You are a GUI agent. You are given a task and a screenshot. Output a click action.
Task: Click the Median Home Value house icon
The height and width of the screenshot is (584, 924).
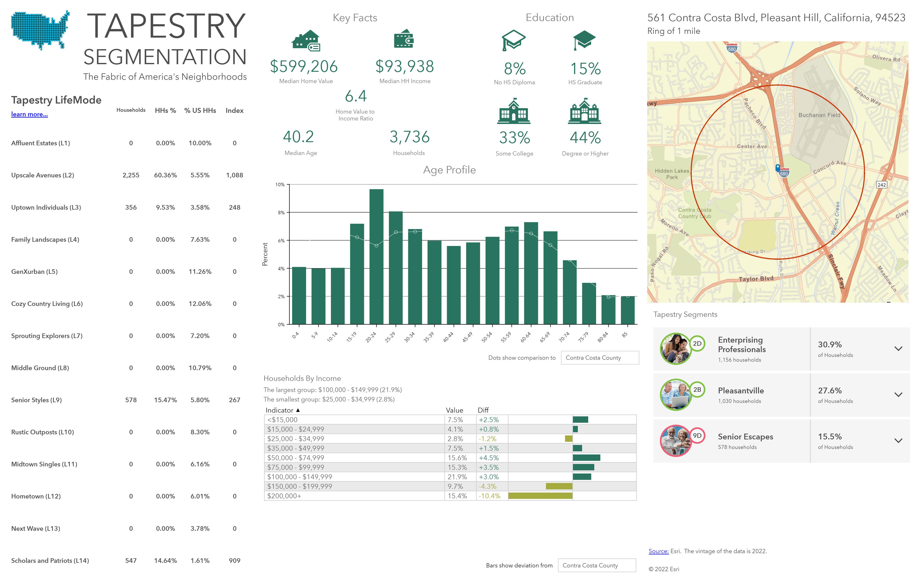[x=306, y=41]
